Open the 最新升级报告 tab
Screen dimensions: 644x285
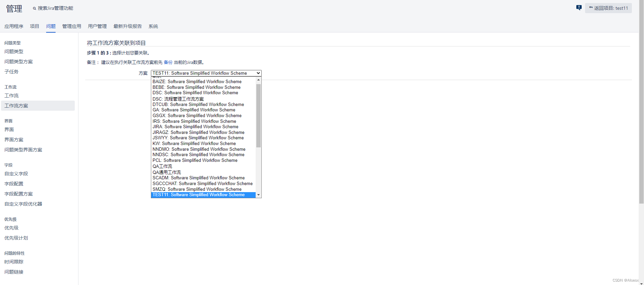coord(127,26)
